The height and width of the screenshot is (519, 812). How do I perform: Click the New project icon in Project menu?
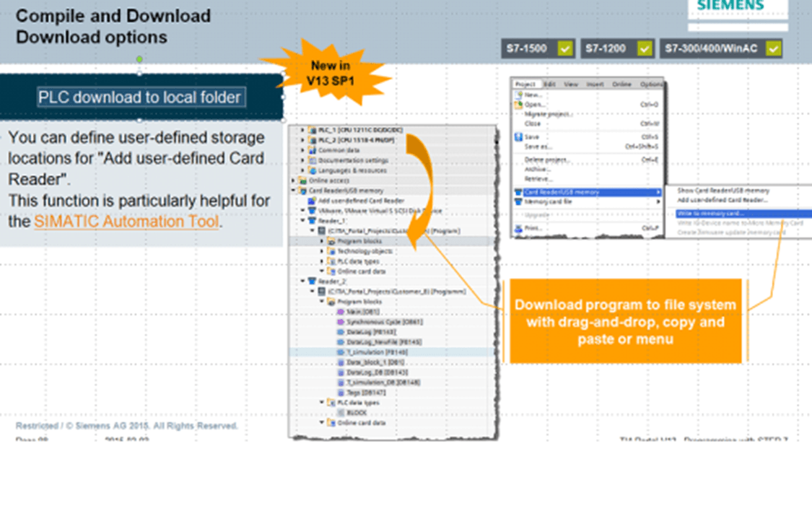(518, 95)
